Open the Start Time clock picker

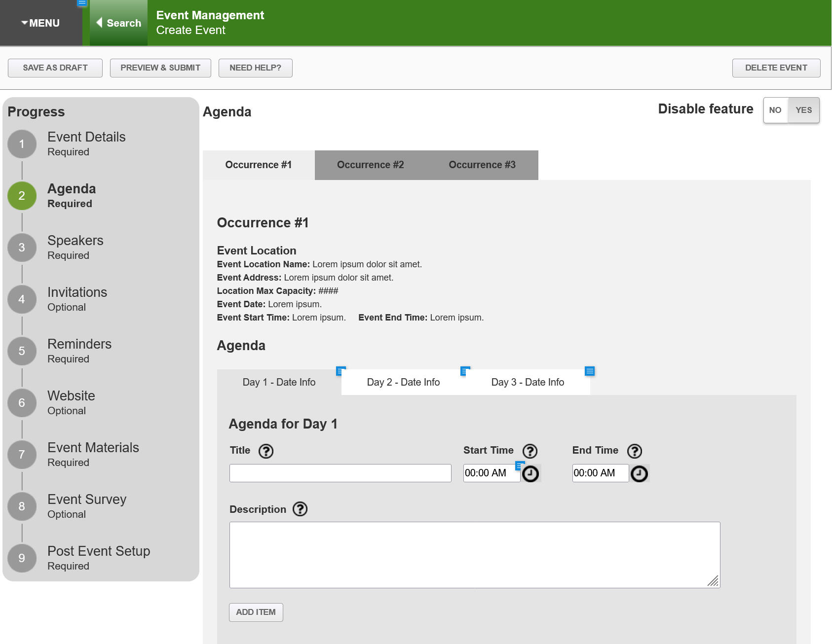pyautogui.click(x=530, y=474)
